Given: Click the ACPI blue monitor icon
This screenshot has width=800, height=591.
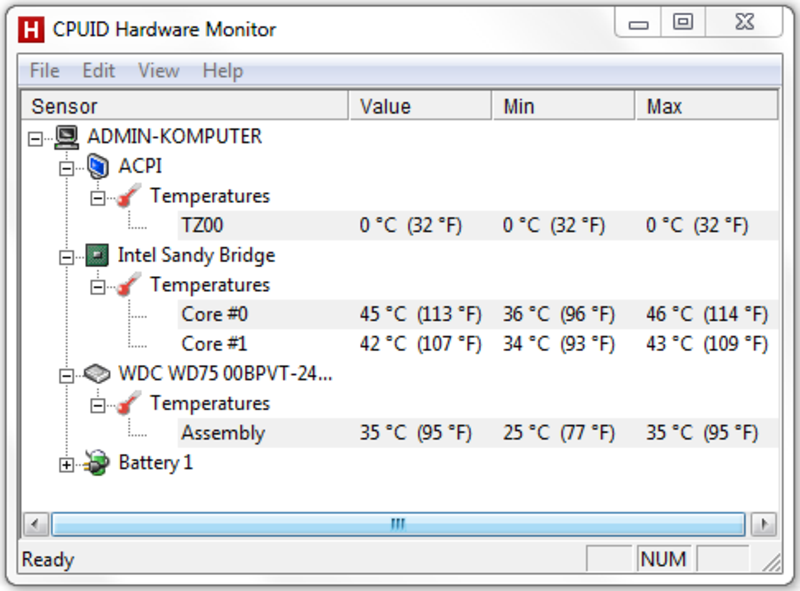Looking at the screenshot, I should [97, 166].
